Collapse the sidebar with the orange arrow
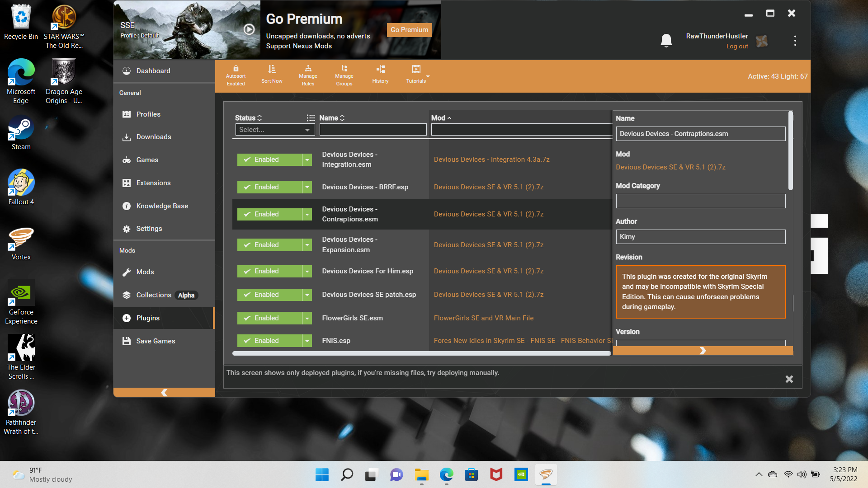 click(x=164, y=393)
